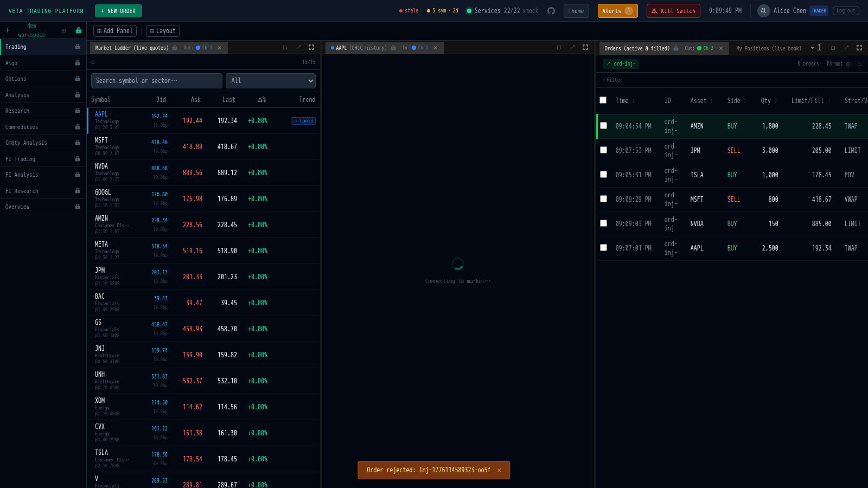This screenshot has width=868, height=488.
Task: Switch to the Options section in sidebar
Action: (x=16, y=79)
